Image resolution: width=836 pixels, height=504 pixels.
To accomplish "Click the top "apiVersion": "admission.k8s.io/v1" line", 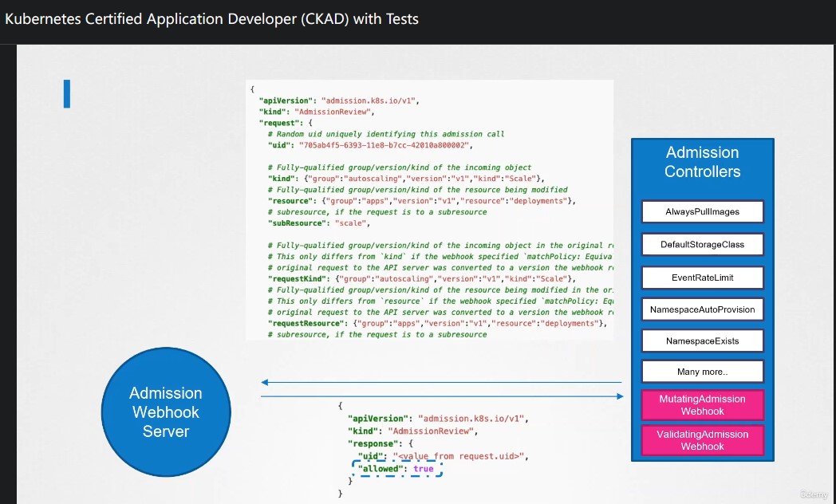I will (x=339, y=100).
